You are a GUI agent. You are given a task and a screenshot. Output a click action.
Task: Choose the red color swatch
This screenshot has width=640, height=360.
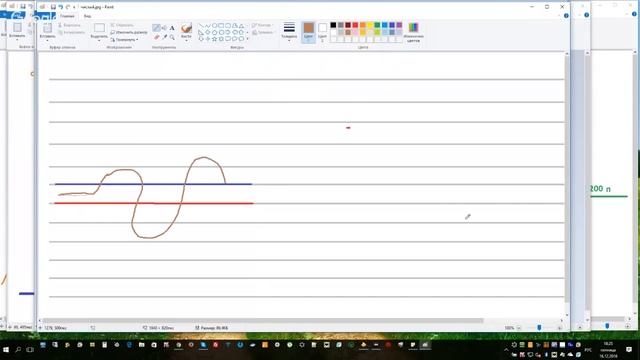(x=355, y=25)
